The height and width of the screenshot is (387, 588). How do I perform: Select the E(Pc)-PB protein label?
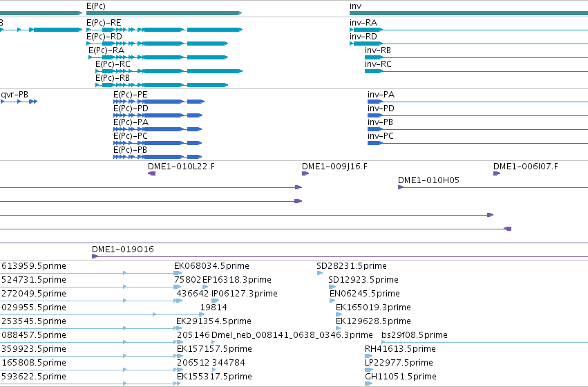(x=130, y=151)
